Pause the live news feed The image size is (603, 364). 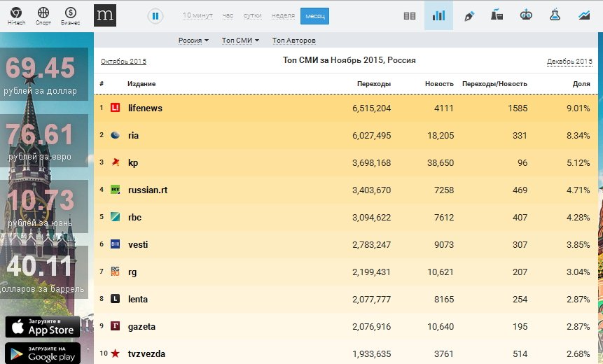(155, 16)
